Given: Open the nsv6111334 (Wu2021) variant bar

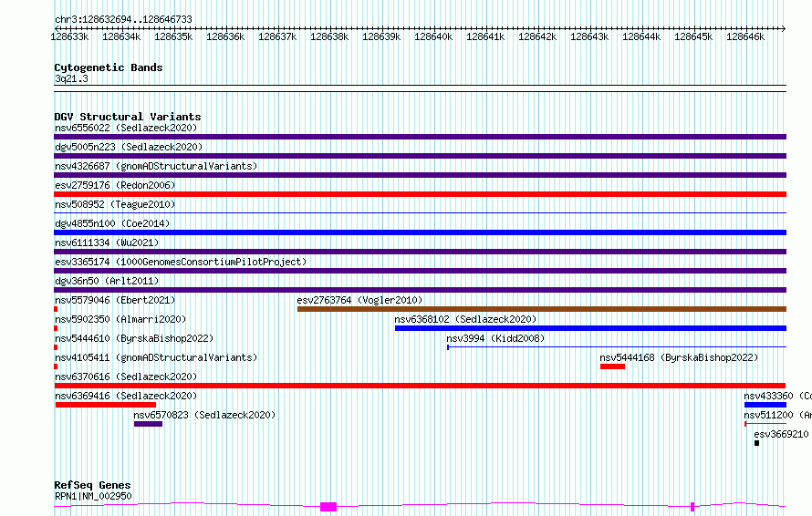Looking at the screenshot, I should pos(420,252).
